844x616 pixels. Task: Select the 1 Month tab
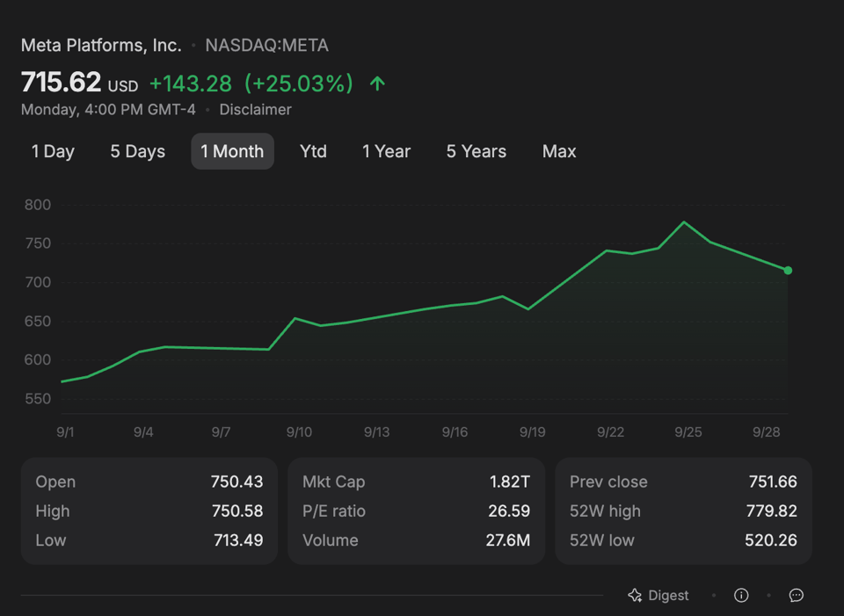[232, 151]
